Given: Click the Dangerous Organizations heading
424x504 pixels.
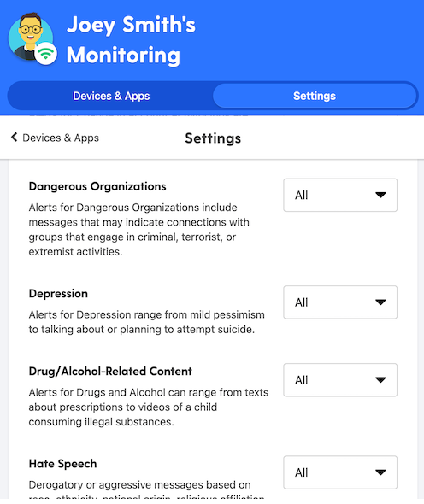Looking at the screenshot, I should click(97, 186).
